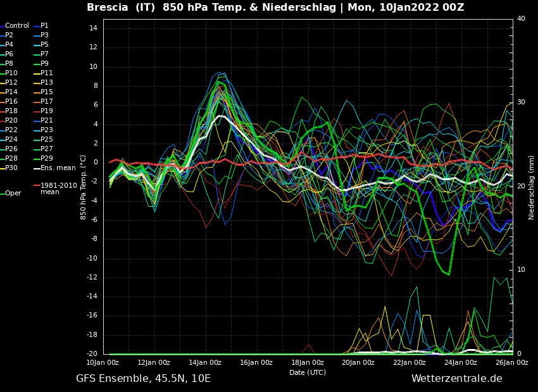Click the Date (UTC) axis label
538x392 pixels.
[x=308, y=372]
